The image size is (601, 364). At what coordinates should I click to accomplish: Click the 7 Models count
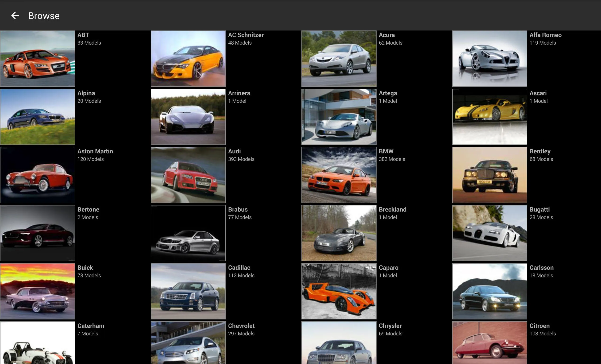coord(88,334)
